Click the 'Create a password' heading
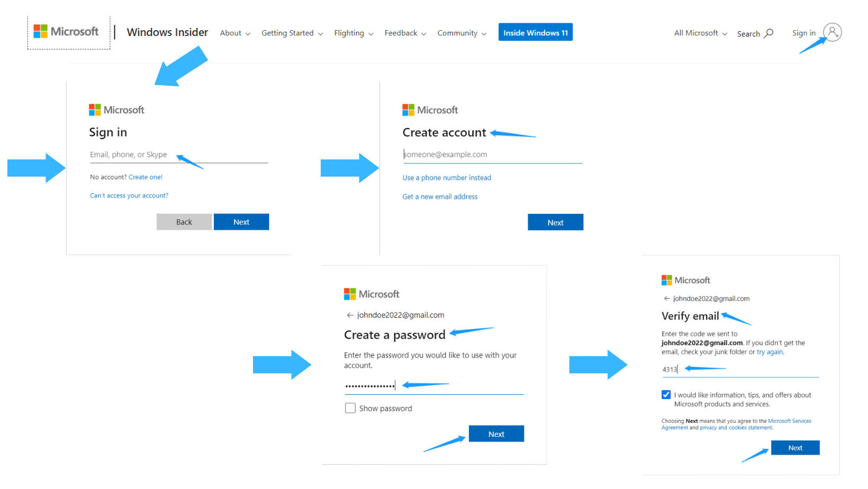This screenshot has height=489, width=868. pyautogui.click(x=395, y=335)
